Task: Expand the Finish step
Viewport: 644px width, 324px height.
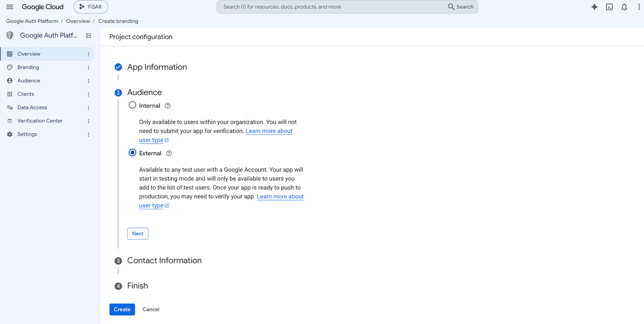Action: coord(138,286)
